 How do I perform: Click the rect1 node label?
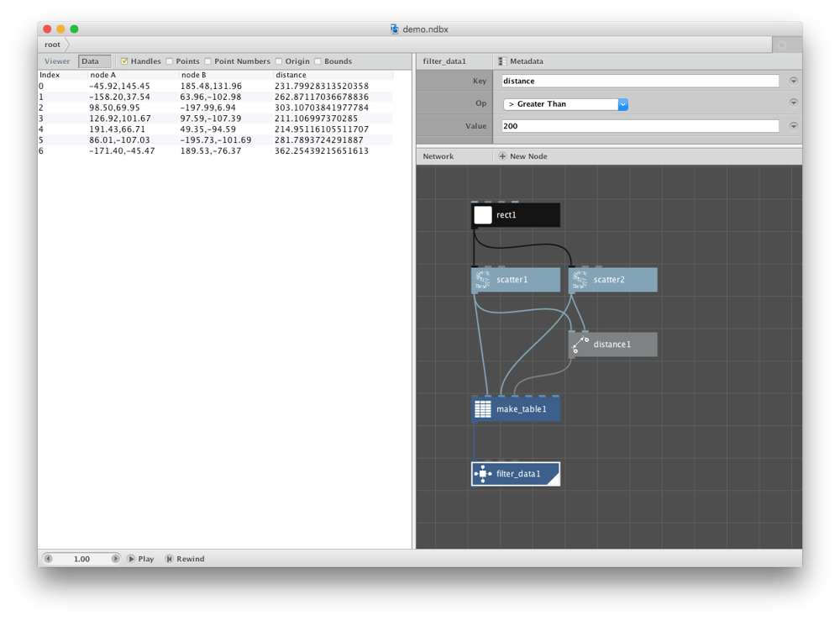pyautogui.click(x=507, y=215)
